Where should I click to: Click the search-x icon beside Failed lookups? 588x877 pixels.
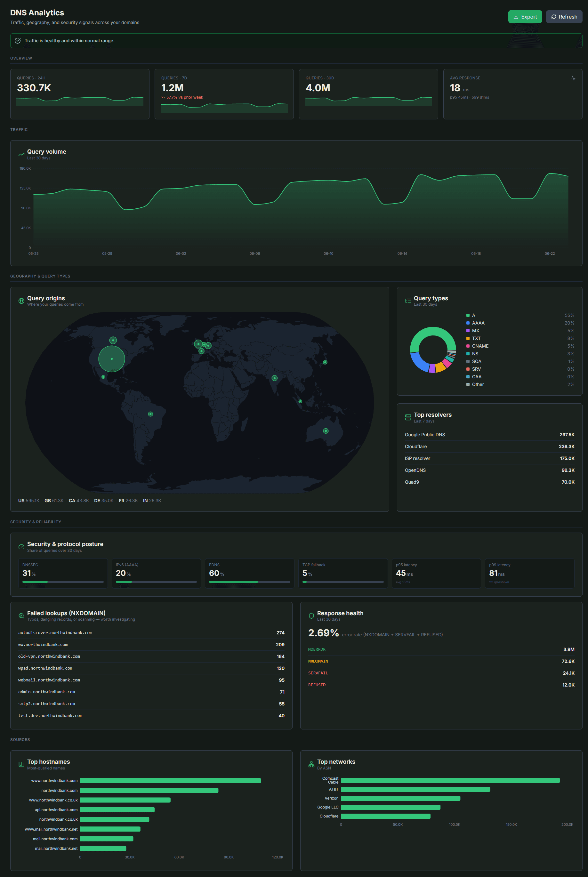tap(21, 616)
